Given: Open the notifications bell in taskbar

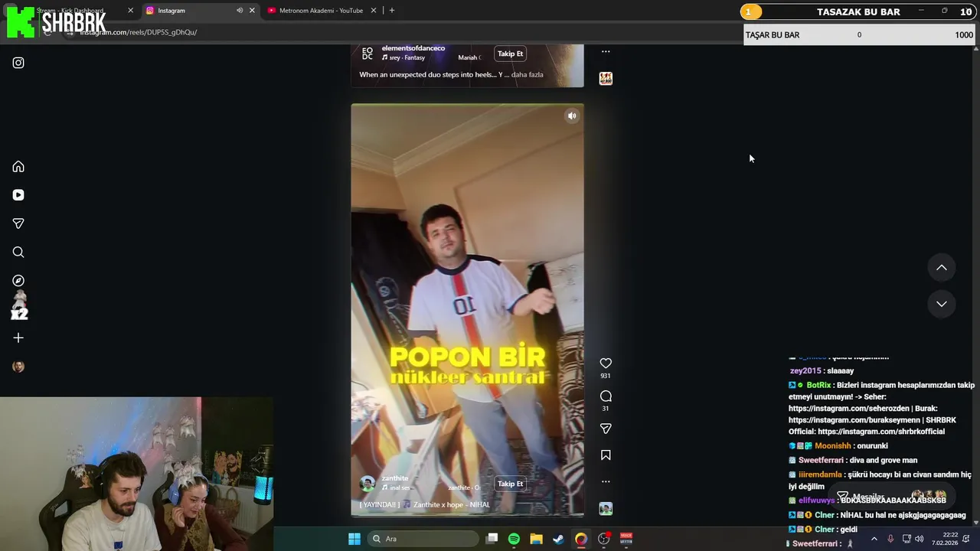Looking at the screenshot, I should (x=966, y=539).
